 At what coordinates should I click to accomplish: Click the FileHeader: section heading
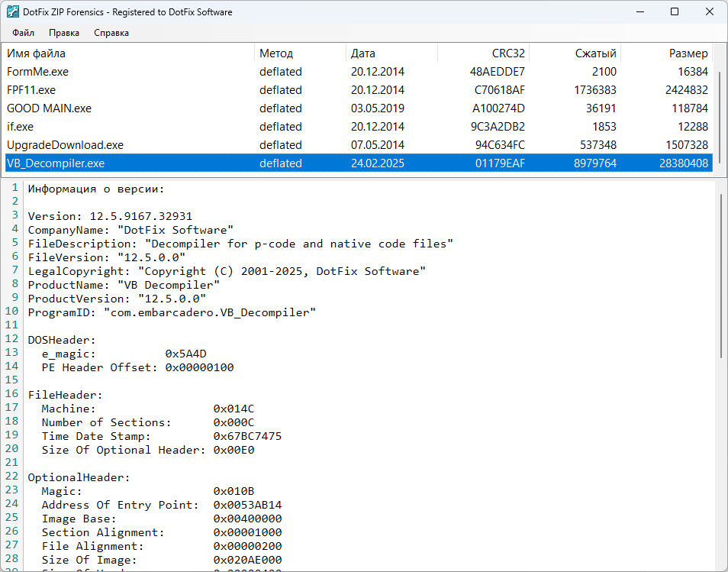click(65, 395)
